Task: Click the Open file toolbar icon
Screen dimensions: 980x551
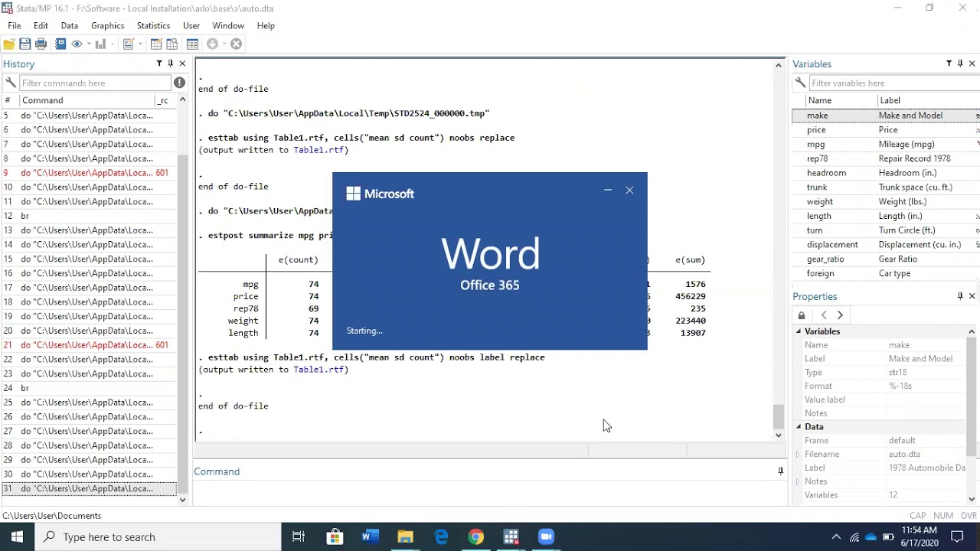Action: [9, 44]
